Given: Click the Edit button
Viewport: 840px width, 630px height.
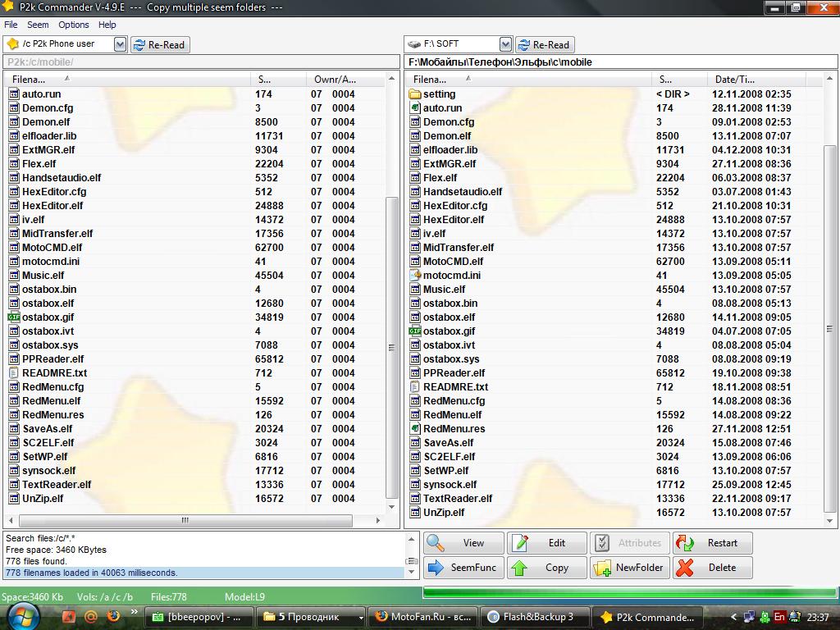Looking at the screenshot, I should point(547,543).
